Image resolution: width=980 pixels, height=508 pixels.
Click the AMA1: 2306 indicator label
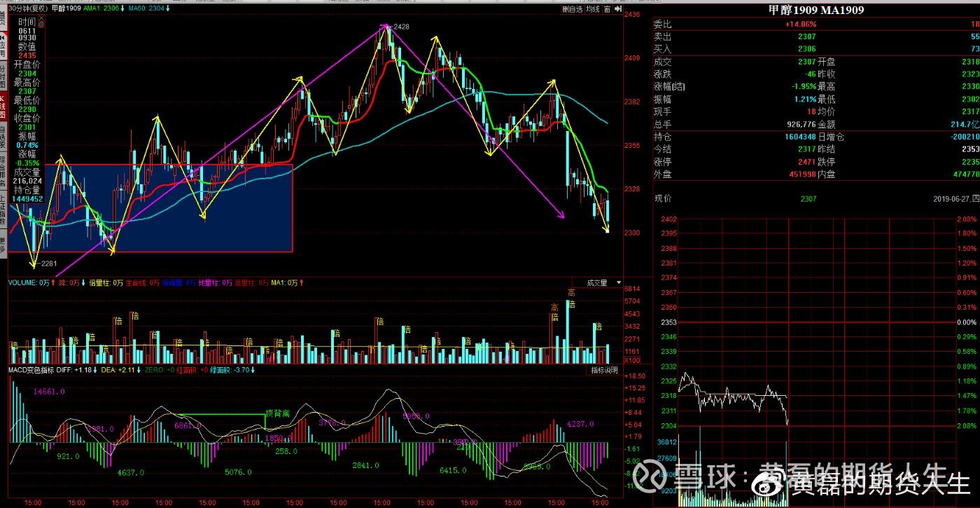(101, 10)
